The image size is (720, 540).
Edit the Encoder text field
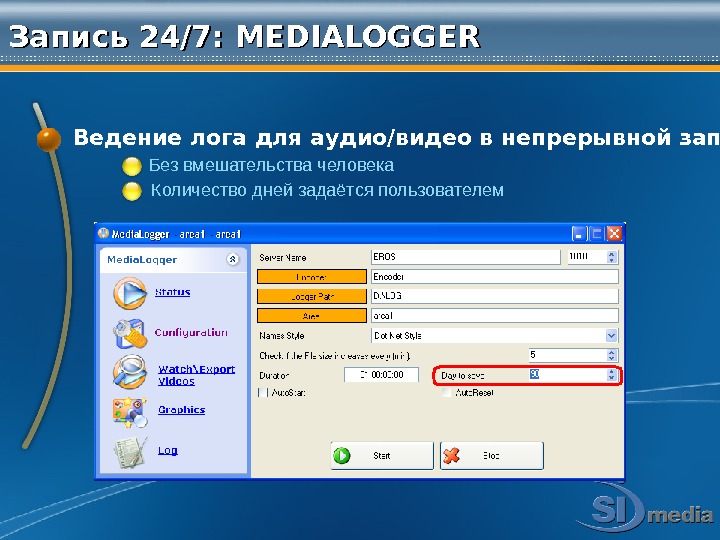pos(495,276)
